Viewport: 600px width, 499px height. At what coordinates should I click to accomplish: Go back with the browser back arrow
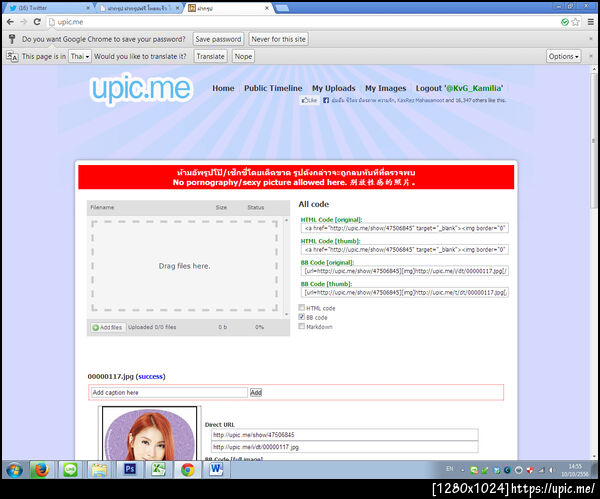(x=10, y=22)
